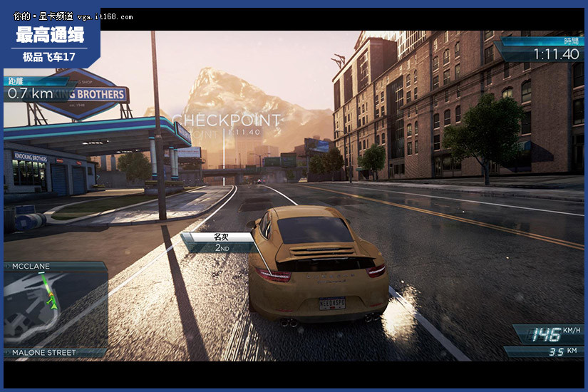The width and height of the screenshot is (588, 392).
Task: Select the 2ND position indicator
Action: pyautogui.click(x=222, y=247)
